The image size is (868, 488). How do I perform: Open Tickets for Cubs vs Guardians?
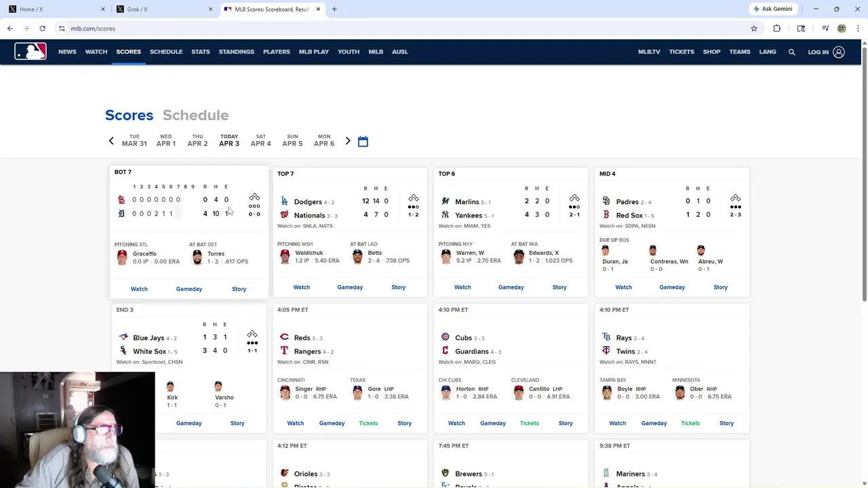[x=530, y=423]
